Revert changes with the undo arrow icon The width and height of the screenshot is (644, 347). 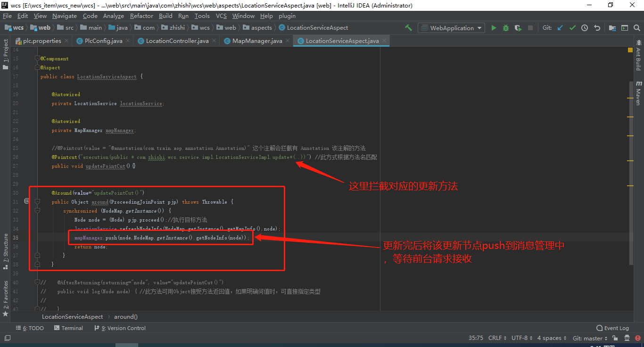click(x=597, y=28)
